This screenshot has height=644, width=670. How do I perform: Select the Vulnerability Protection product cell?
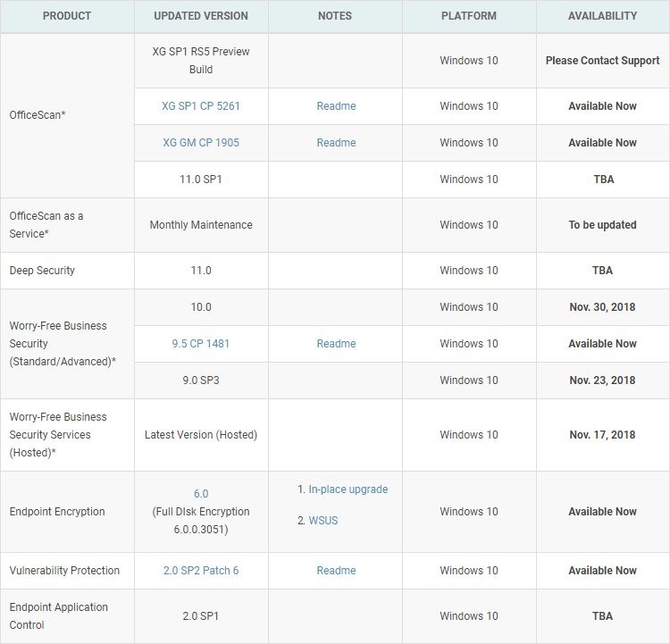(x=68, y=571)
